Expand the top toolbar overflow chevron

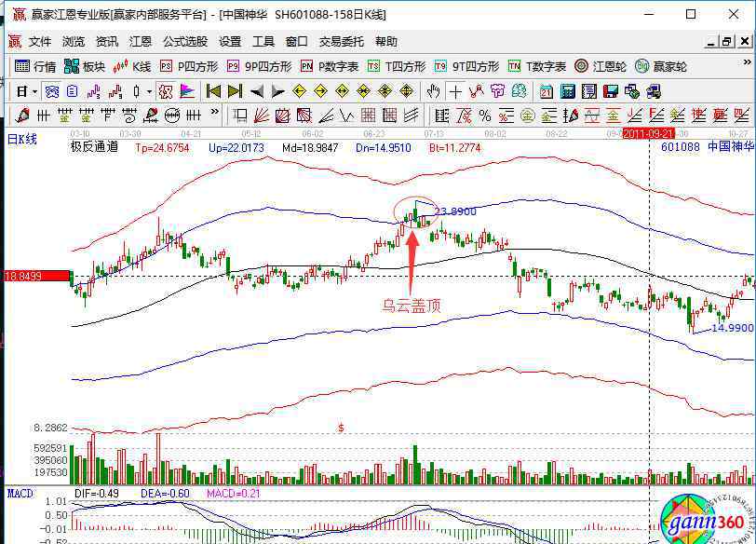click(747, 62)
